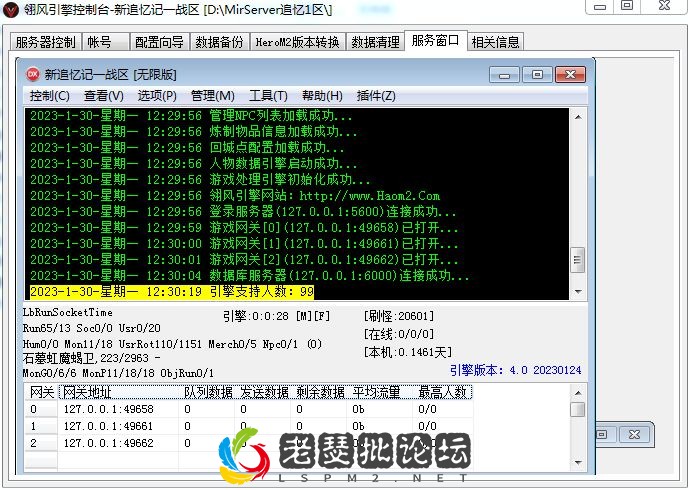Click log line 游戏网关[1] 已打开

[244, 244]
